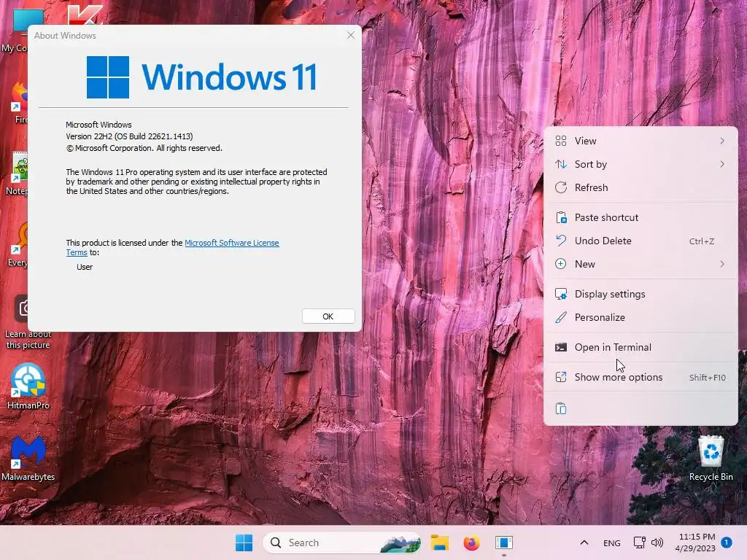The width and height of the screenshot is (747, 560).
Task: Open Firefox from the taskbar
Action: coord(472,542)
